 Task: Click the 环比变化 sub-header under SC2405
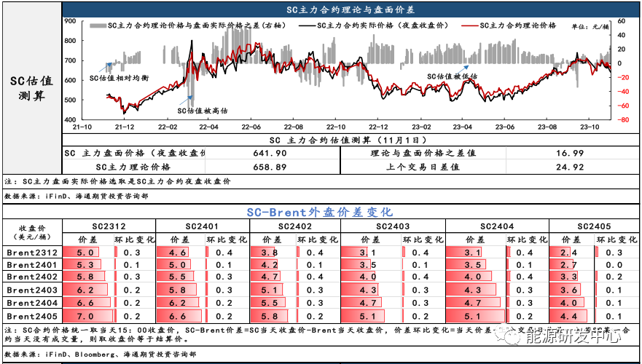tap(616, 240)
